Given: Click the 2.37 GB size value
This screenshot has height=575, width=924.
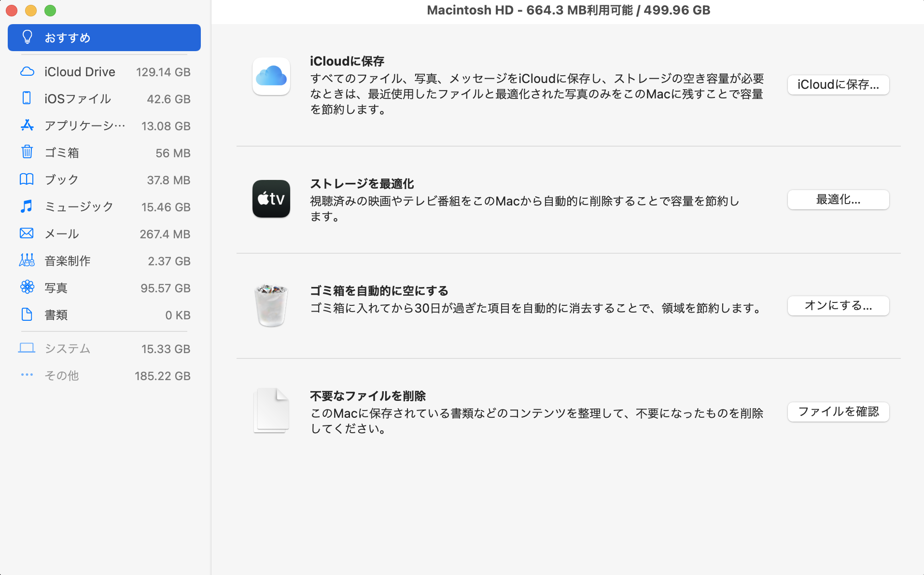Looking at the screenshot, I should point(169,261).
